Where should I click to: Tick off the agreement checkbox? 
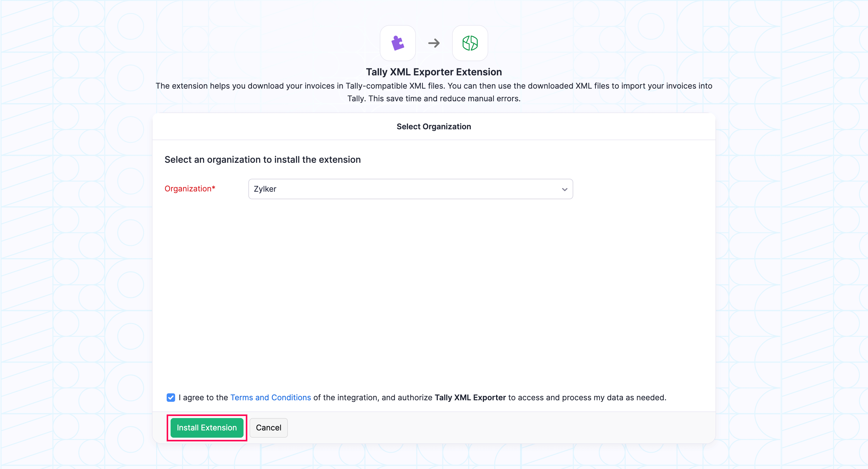coord(171,398)
